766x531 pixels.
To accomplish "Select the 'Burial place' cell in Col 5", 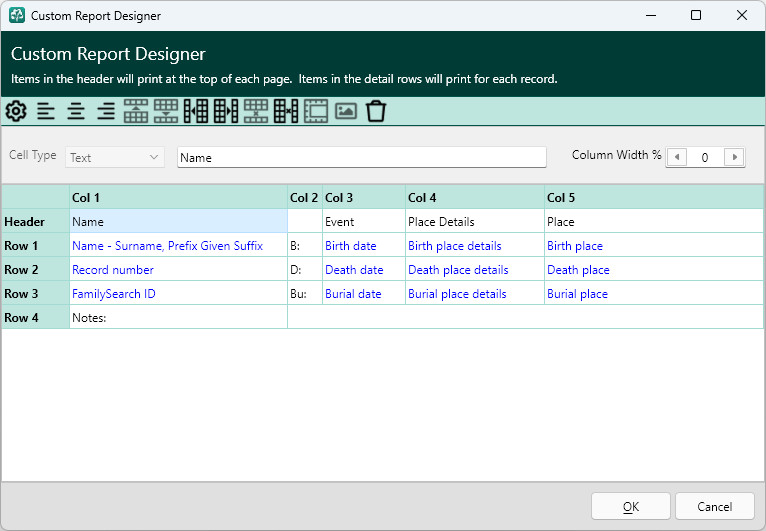I will coord(654,293).
